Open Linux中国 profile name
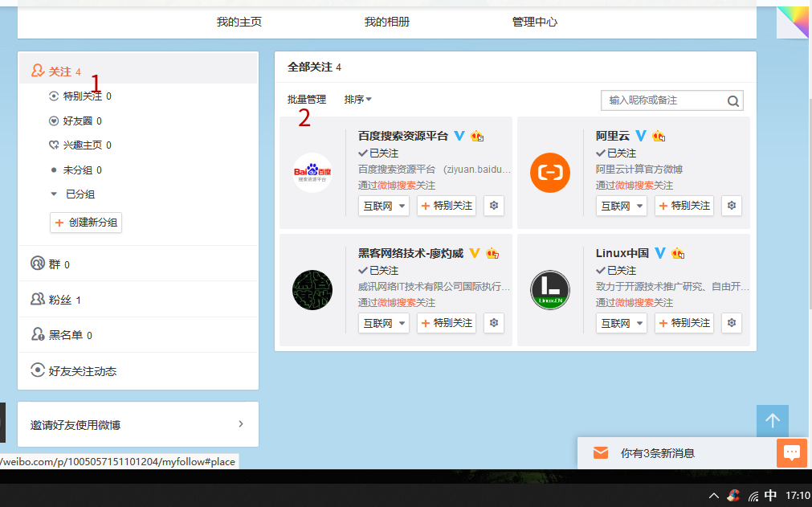The height and width of the screenshot is (507, 812). click(622, 253)
